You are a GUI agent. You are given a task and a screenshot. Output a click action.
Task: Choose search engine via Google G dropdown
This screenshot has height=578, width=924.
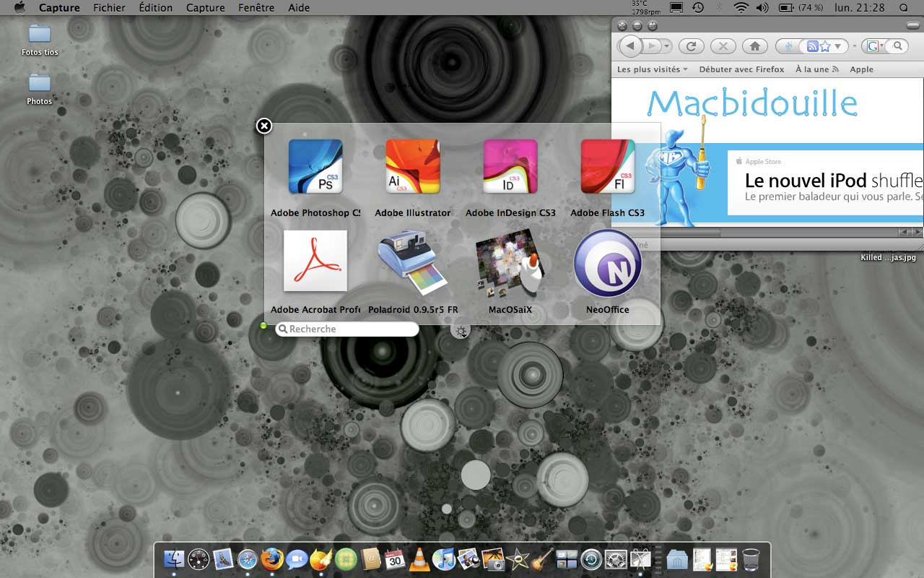tap(875, 46)
